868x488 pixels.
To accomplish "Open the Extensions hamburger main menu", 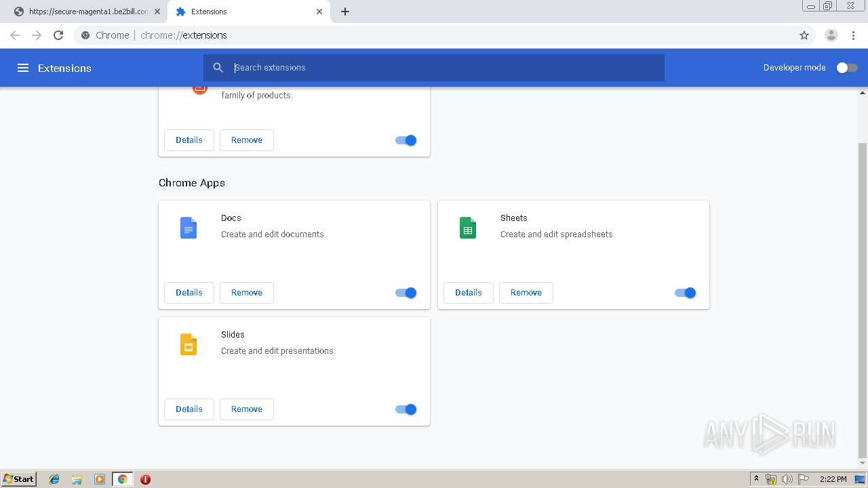I will click(x=23, y=68).
